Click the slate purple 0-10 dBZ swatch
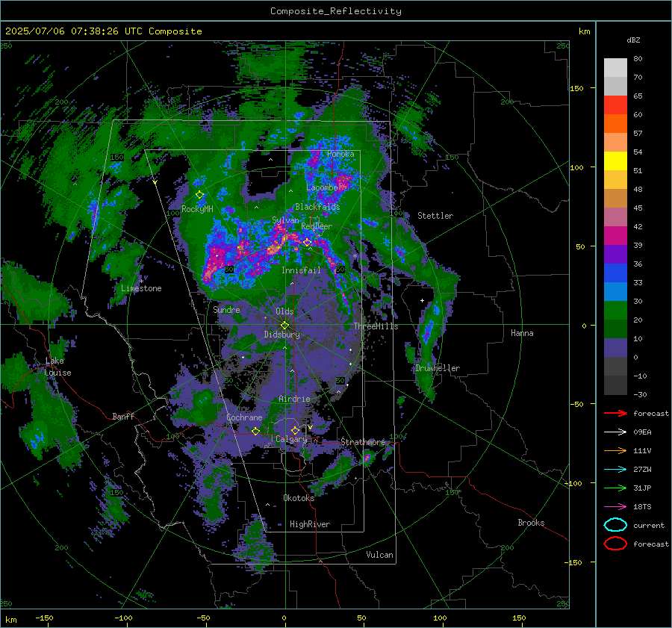 tap(615, 347)
